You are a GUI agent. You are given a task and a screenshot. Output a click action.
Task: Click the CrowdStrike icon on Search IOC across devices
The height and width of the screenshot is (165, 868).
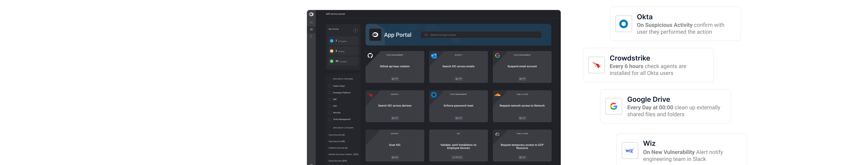(x=370, y=95)
